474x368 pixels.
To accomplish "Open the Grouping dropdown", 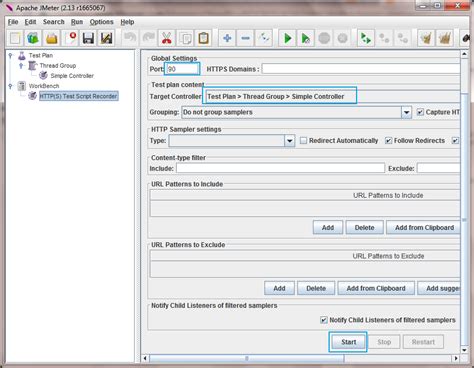I will [x=406, y=112].
